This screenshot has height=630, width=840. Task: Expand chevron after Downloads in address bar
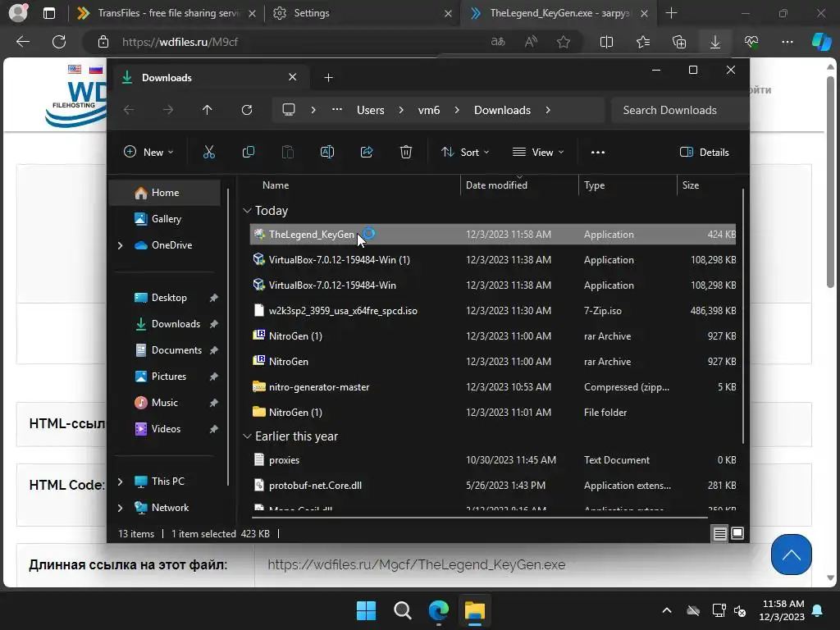coord(547,110)
